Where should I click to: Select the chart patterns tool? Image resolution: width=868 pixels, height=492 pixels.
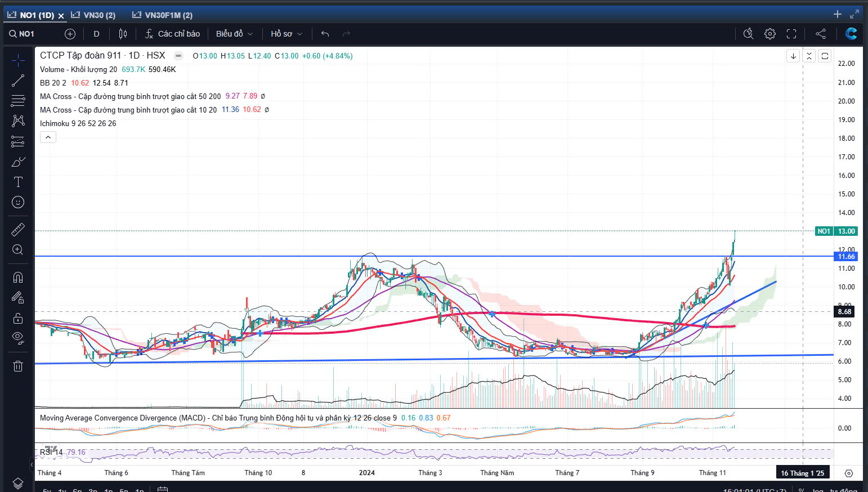coord(18,121)
